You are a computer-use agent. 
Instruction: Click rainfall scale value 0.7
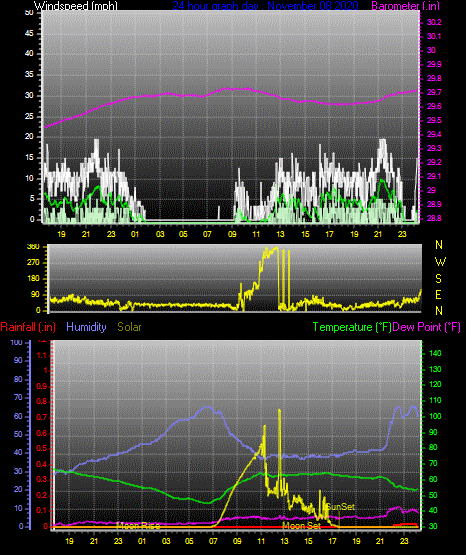[42, 417]
